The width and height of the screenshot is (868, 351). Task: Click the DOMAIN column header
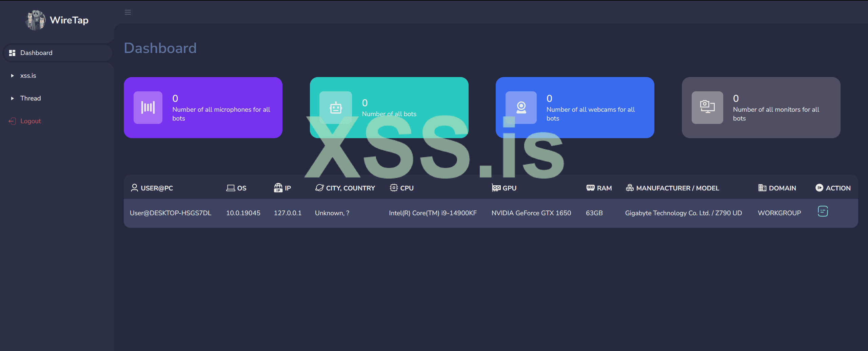pyautogui.click(x=782, y=188)
